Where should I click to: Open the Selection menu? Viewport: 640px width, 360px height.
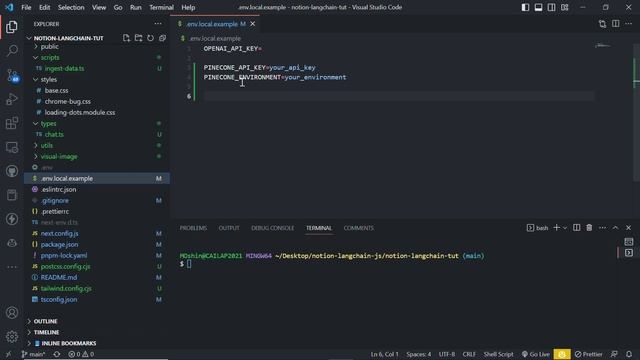[x=71, y=7]
